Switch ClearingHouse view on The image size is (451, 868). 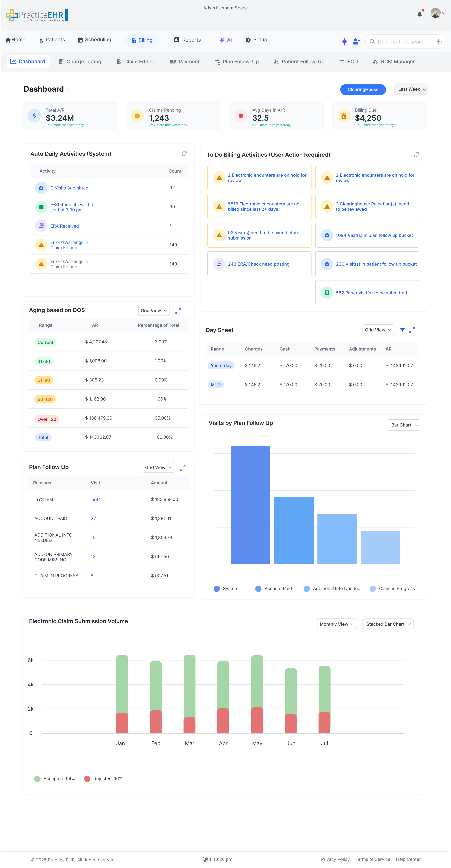coord(363,89)
